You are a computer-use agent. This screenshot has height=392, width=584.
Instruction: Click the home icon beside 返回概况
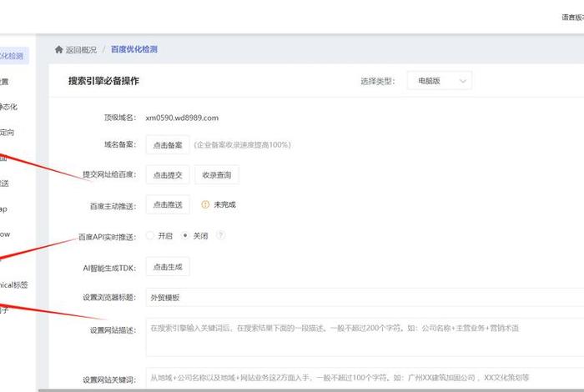tap(58, 49)
